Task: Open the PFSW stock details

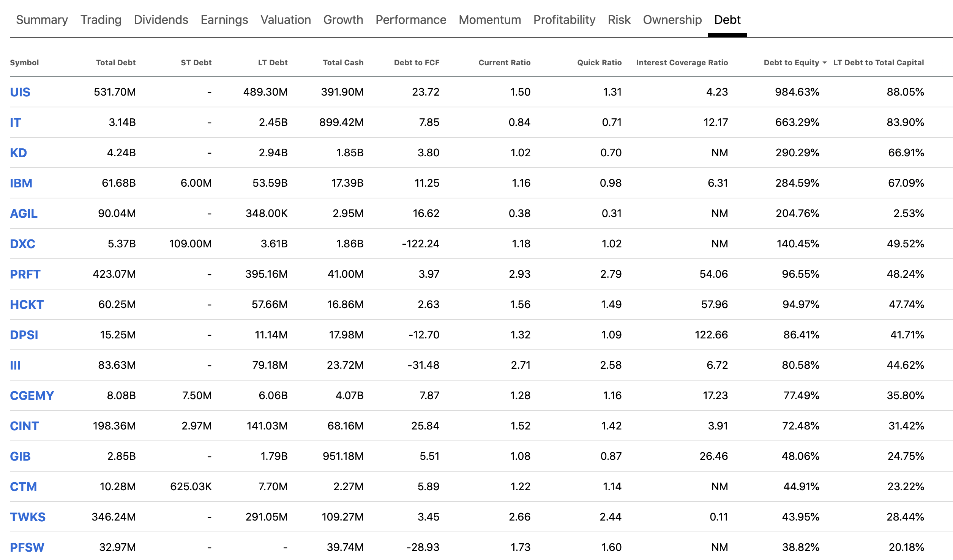Action: (27, 547)
